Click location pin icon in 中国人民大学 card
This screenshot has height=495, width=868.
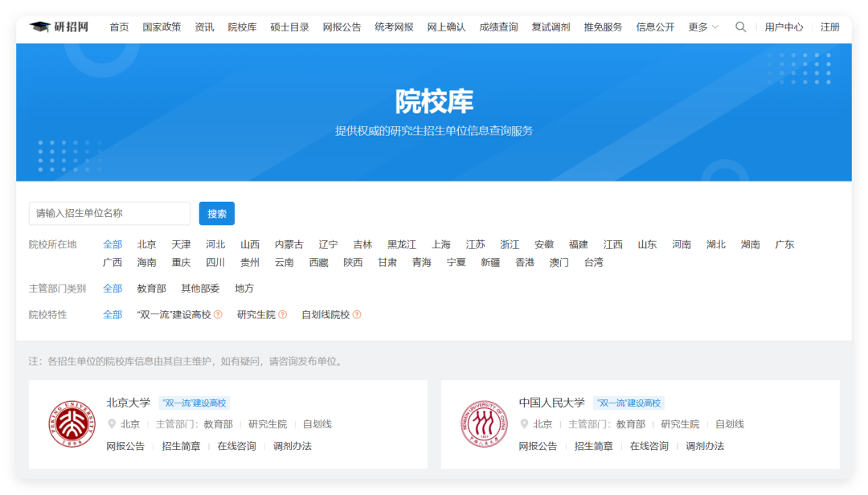[524, 424]
